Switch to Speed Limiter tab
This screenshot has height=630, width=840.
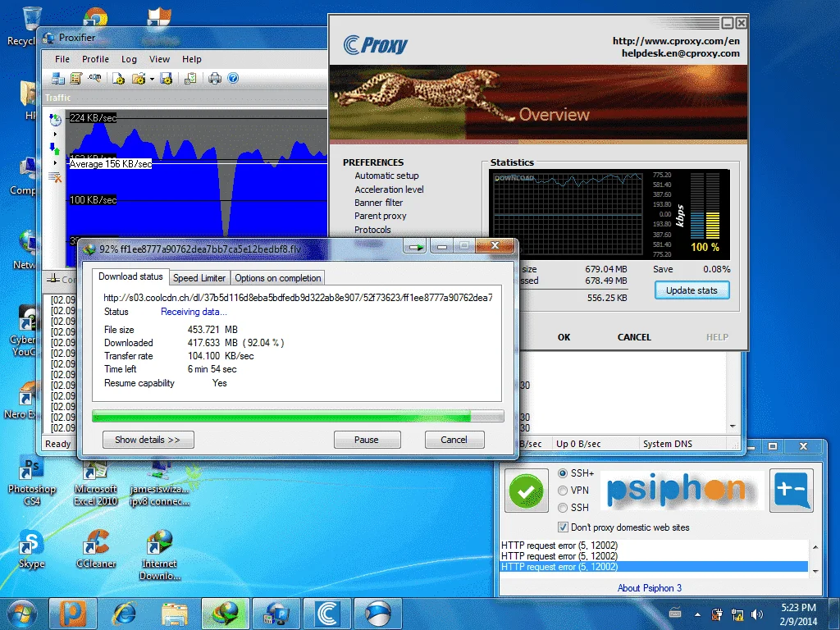[x=199, y=277]
